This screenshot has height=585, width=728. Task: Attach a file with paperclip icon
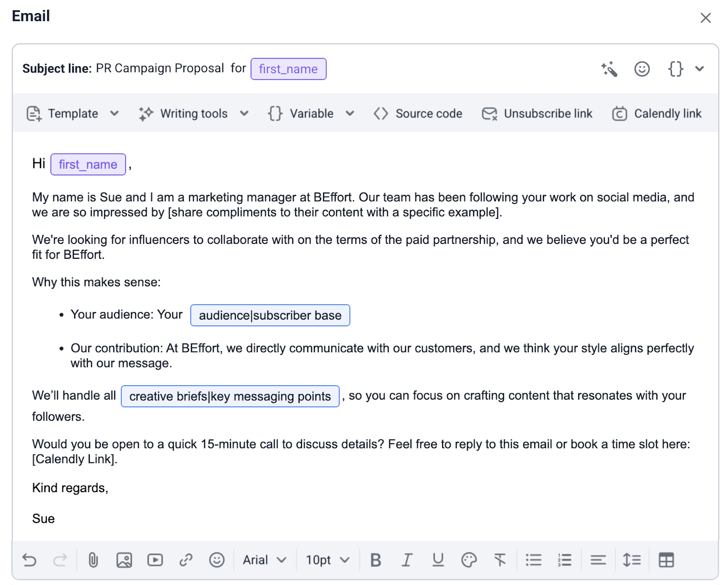(93, 560)
